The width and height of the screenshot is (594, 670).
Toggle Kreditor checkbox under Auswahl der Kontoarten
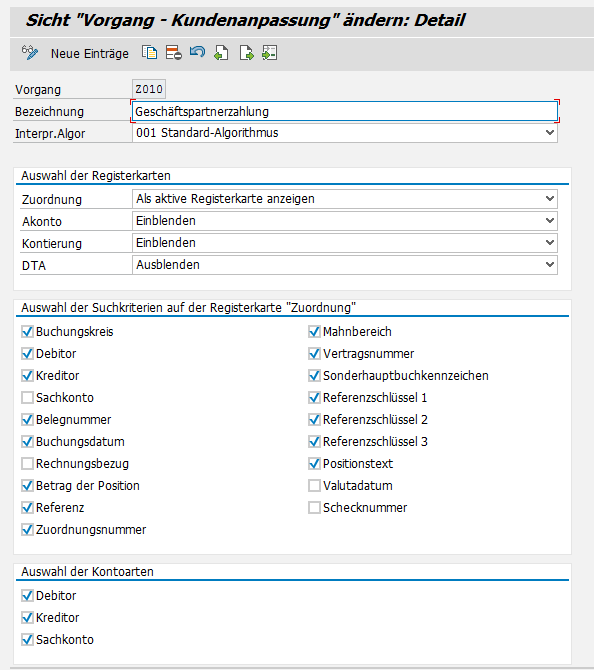click(27, 617)
